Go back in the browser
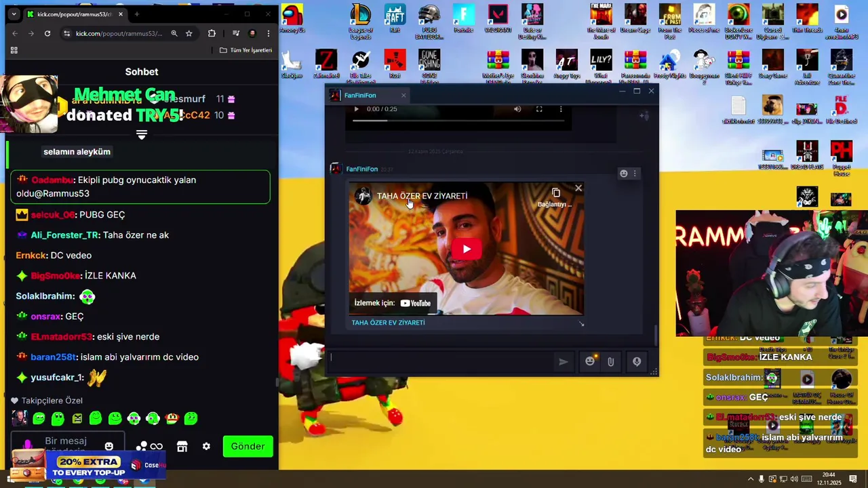Image resolution: width=868 pixels, height=488 pixels. tap(15, 33)
